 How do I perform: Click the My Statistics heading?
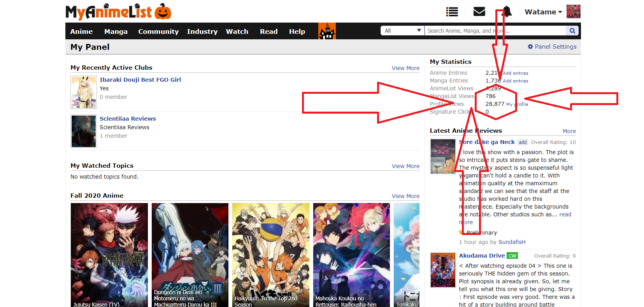point(451,62)
